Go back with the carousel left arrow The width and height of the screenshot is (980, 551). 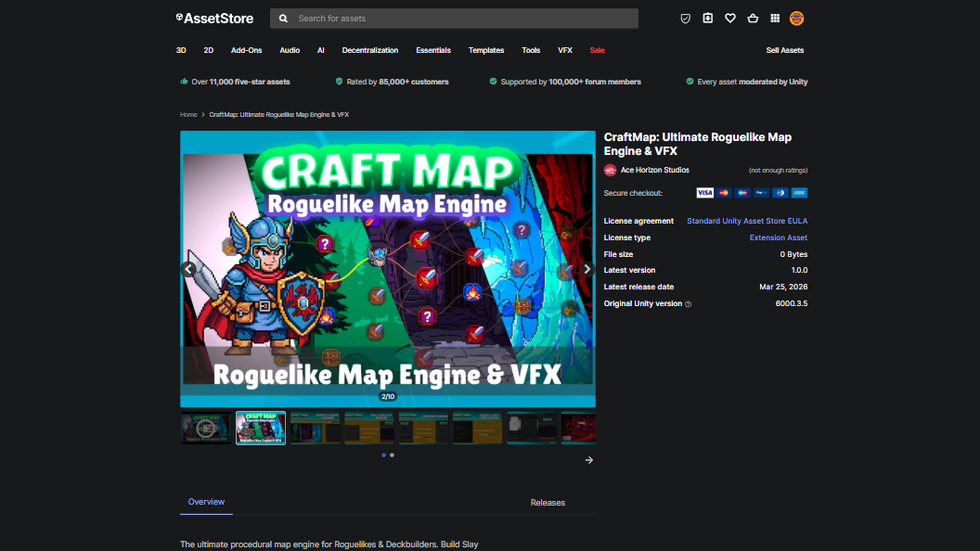point(189,268)
